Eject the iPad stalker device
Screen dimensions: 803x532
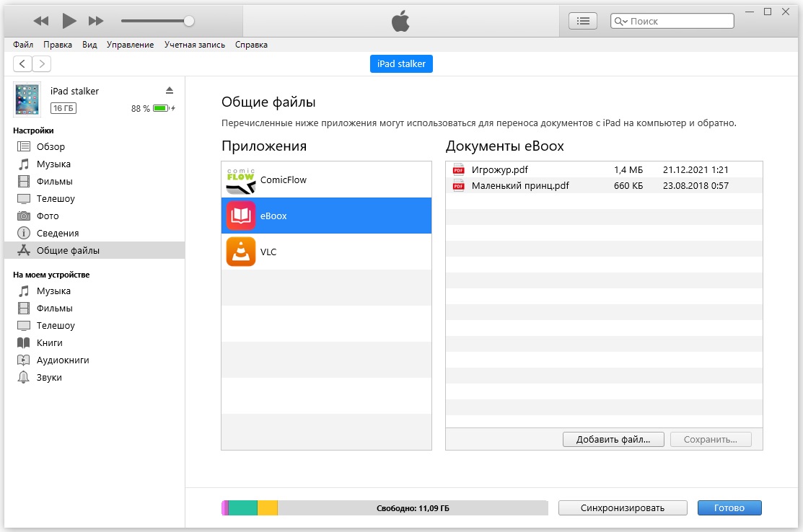pyautogui.click(x=170, y=91)
